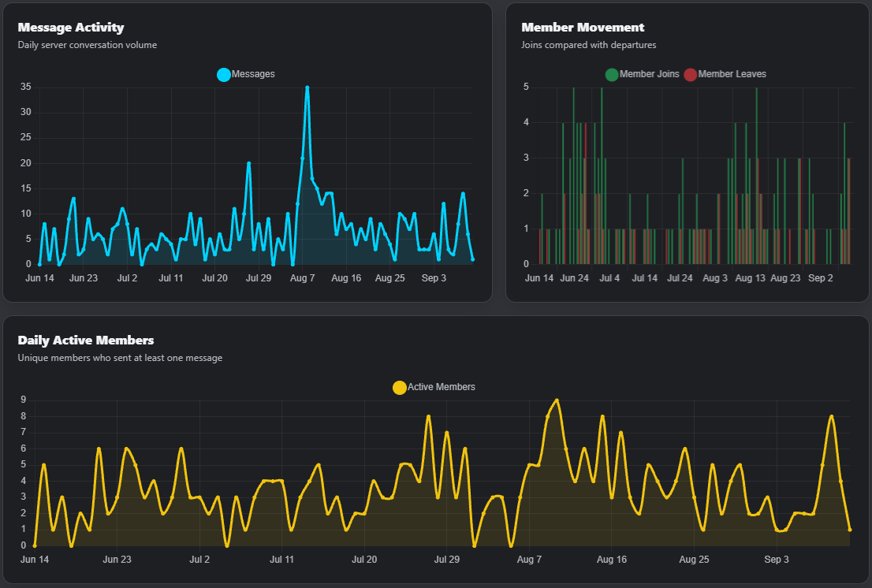This screenshot has height=588, width=872.
Task: Click the 35-message peak point after Aug 7
Action: [x=307, y=87]
